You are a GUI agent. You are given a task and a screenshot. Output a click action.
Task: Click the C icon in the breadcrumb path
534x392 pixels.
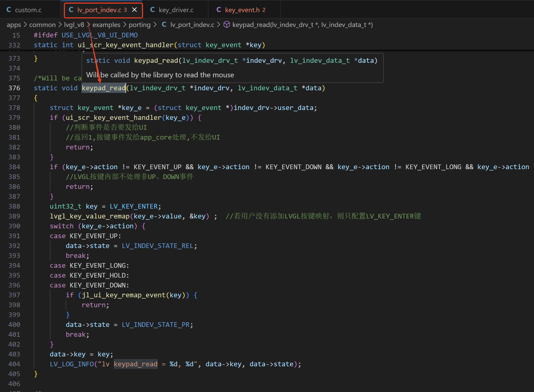pos(164,25)
